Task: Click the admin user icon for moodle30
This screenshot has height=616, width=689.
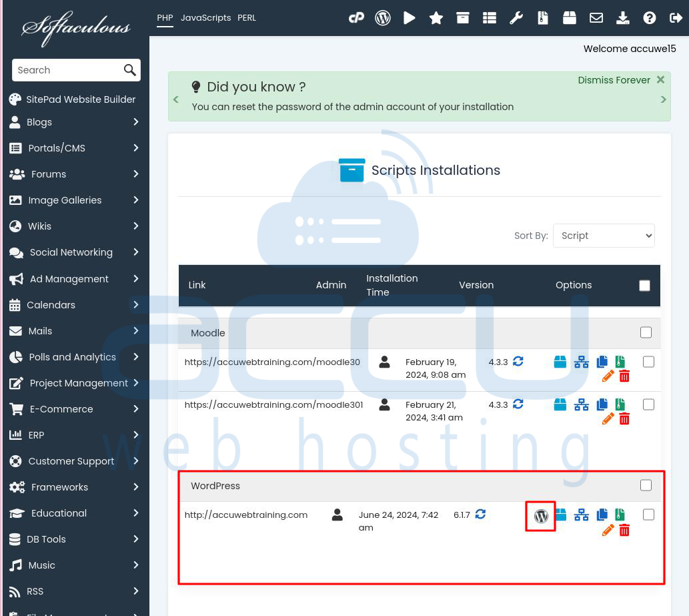Action: click(384, 362)
